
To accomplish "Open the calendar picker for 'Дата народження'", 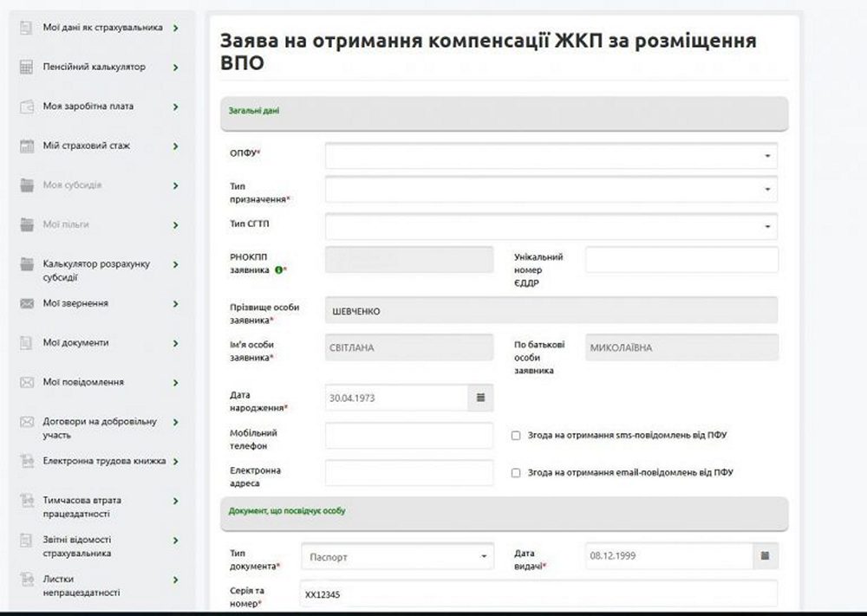I will 480,398.
